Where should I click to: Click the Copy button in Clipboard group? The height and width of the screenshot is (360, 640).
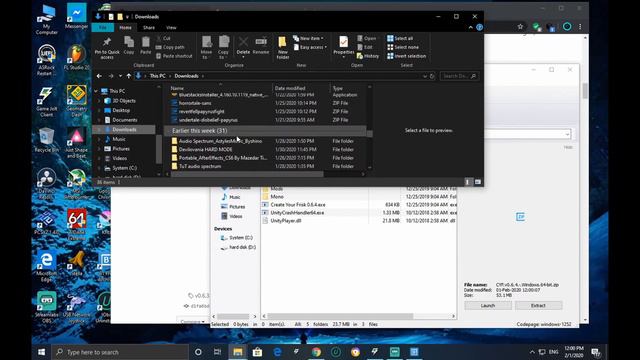(x=129, y=45)
